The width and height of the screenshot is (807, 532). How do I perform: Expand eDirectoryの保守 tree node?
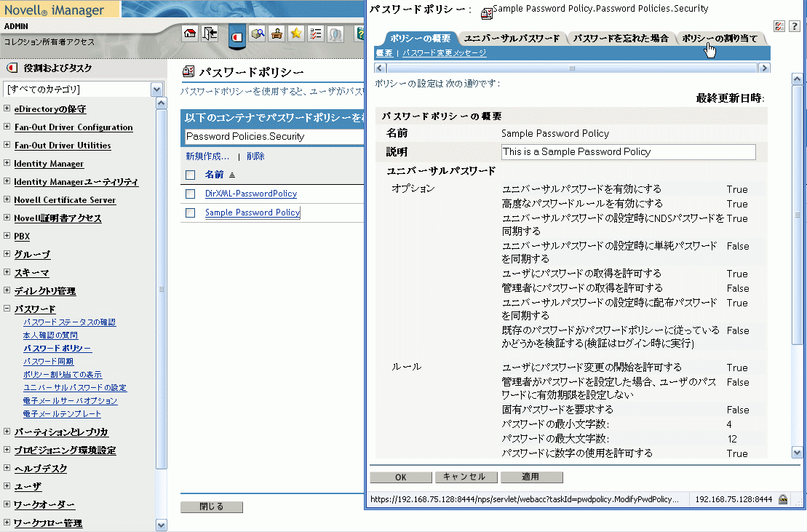pyautogui.click(x=7, y=108)
